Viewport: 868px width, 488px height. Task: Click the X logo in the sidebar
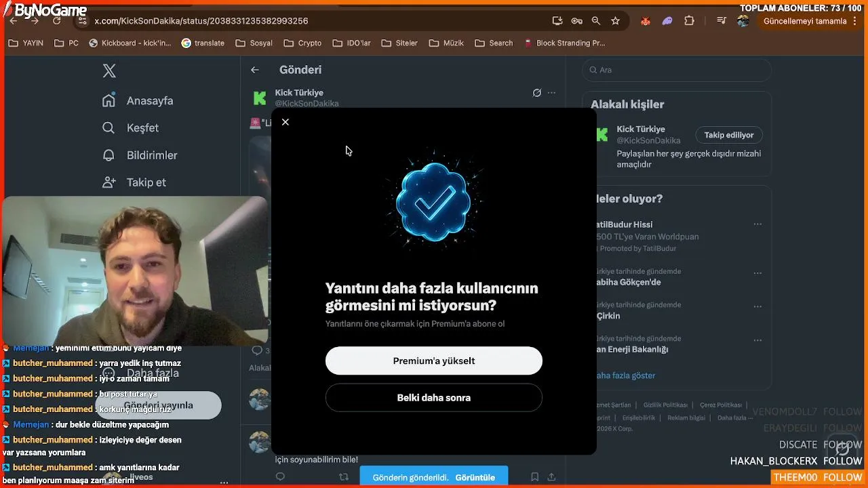coord(109,70)
